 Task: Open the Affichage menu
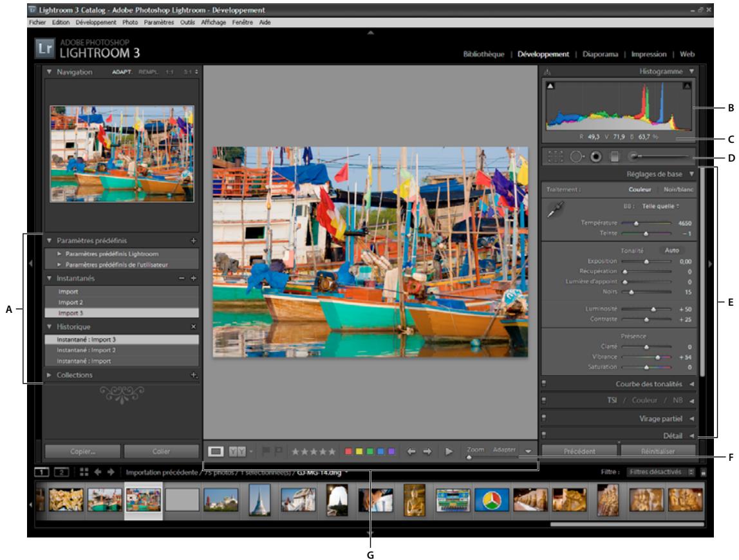tap(214, 22)
